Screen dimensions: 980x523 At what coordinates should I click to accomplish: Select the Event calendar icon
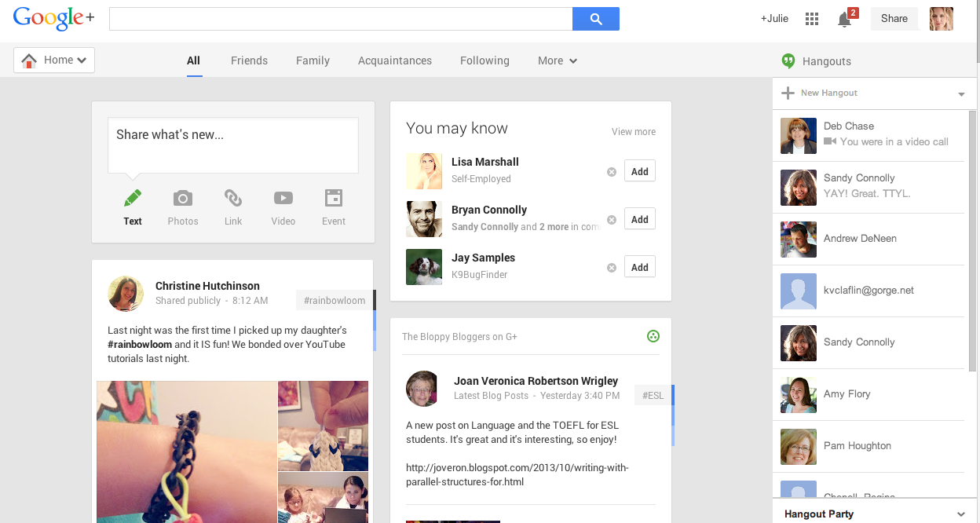334,198
